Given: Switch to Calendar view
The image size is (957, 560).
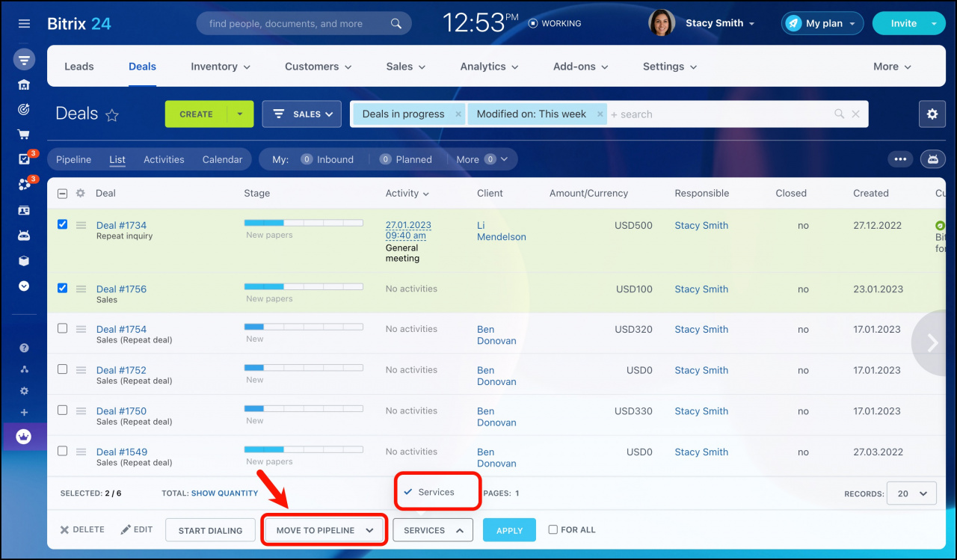Looking at the screenshot, I should click(x=222, y=159).
